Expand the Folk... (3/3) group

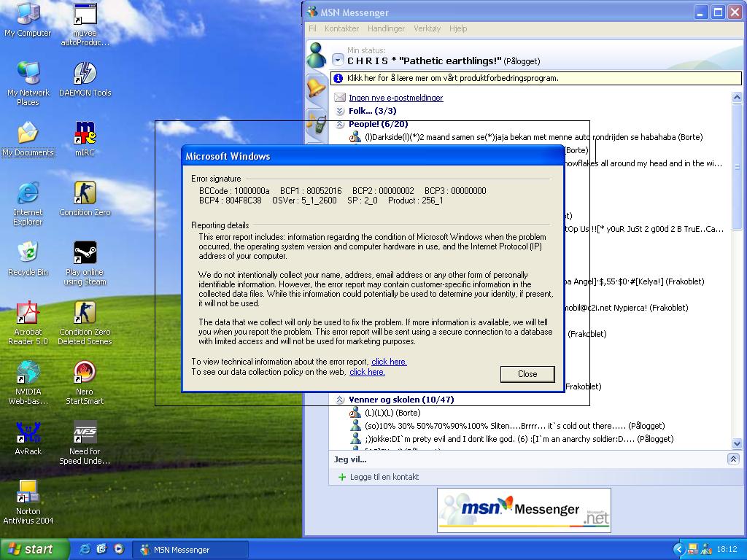coord(340,111)
